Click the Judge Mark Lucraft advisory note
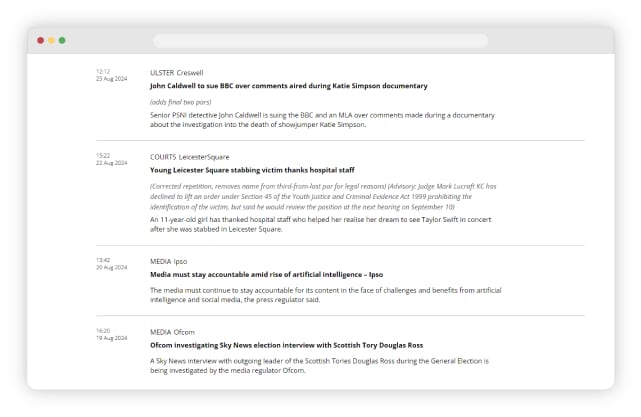 pos(322,196)
